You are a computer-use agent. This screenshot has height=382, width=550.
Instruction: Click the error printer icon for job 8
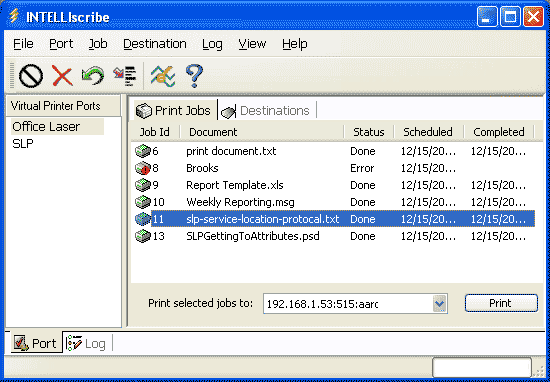click(x=143, y=168)
